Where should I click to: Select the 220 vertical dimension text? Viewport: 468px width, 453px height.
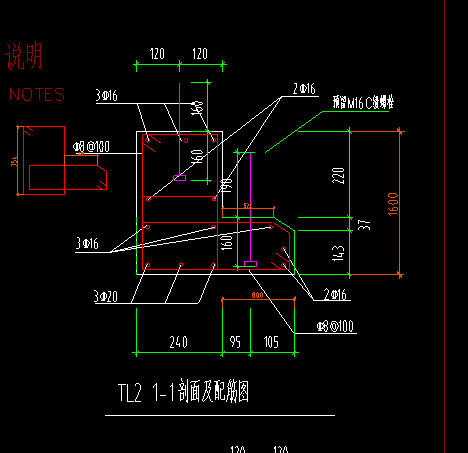click(x=338, y=175)
